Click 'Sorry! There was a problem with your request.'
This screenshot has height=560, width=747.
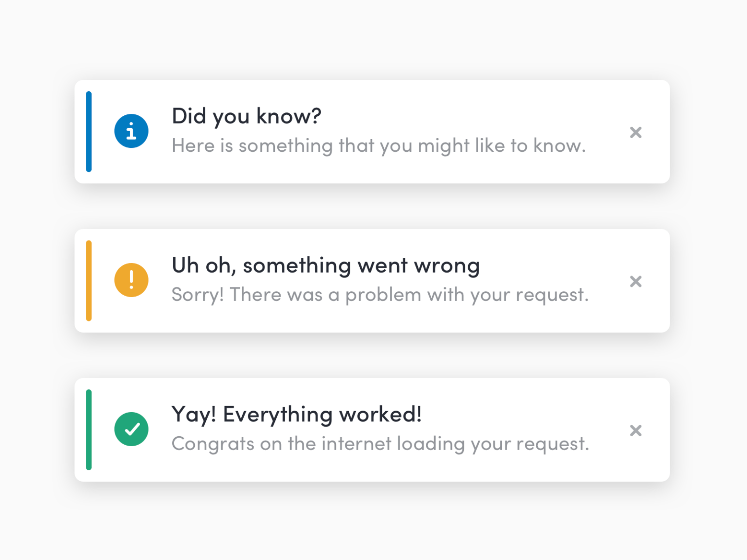click(x=380, y=294)
